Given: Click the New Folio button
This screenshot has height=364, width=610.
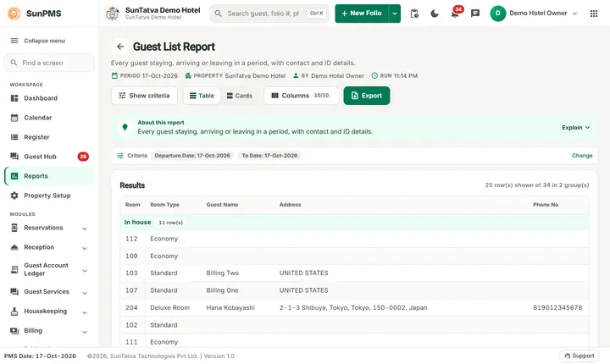Looking at the screenshot, I should pyautogui.click(x=362, y=14).
